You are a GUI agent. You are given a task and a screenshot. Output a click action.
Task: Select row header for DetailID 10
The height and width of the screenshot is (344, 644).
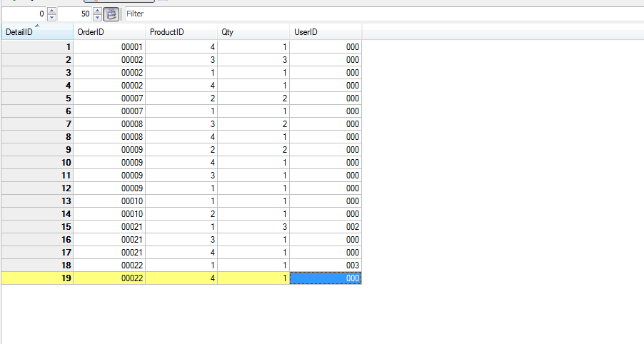point(37,163)
